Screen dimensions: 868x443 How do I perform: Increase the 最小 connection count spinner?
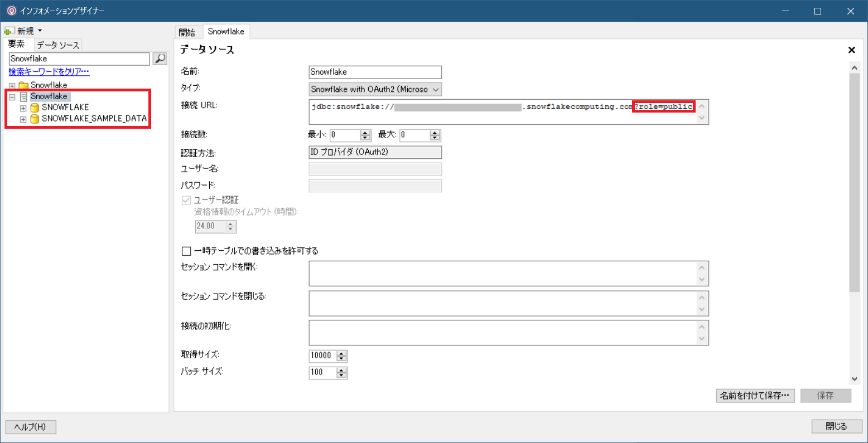(366, 132)
